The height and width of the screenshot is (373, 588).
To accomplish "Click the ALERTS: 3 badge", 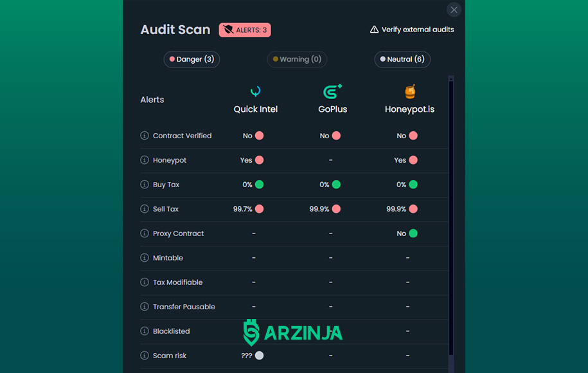I will (x=245, y=30).
